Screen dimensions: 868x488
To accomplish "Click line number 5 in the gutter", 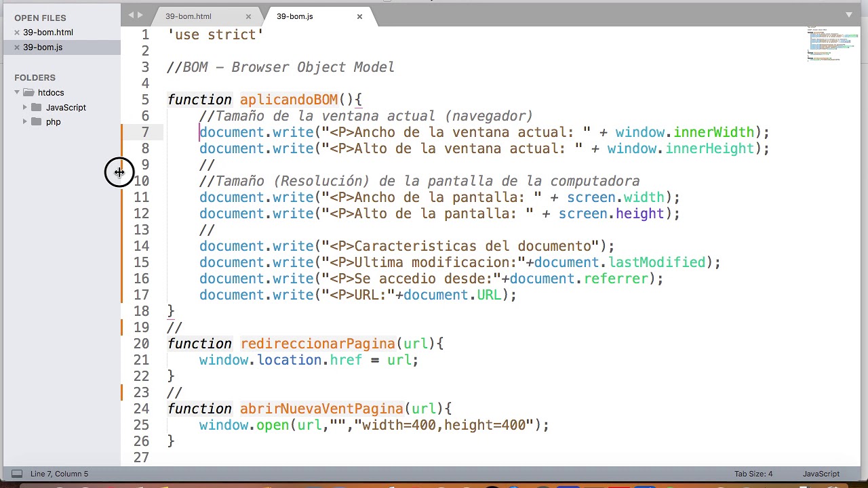I will pyautogui.click(x=145, y=100).
